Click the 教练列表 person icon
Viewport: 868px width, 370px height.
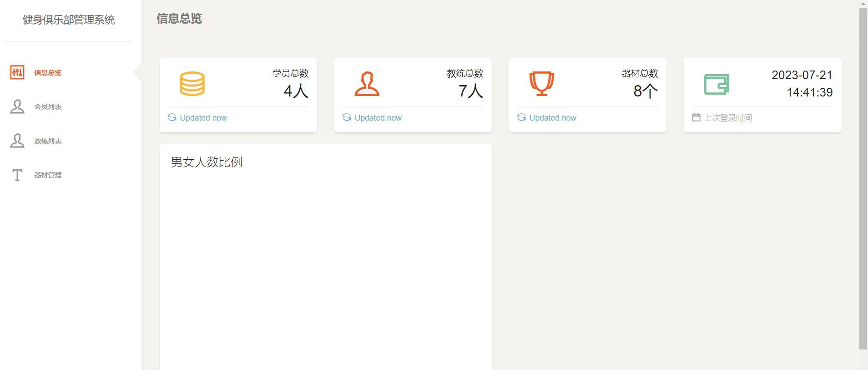tap(17, 141)
